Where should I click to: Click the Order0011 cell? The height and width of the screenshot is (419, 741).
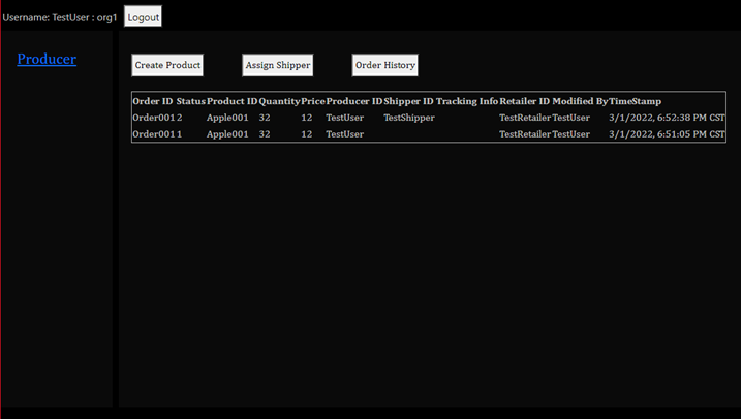pyautogui.click(x=157, y=134)
